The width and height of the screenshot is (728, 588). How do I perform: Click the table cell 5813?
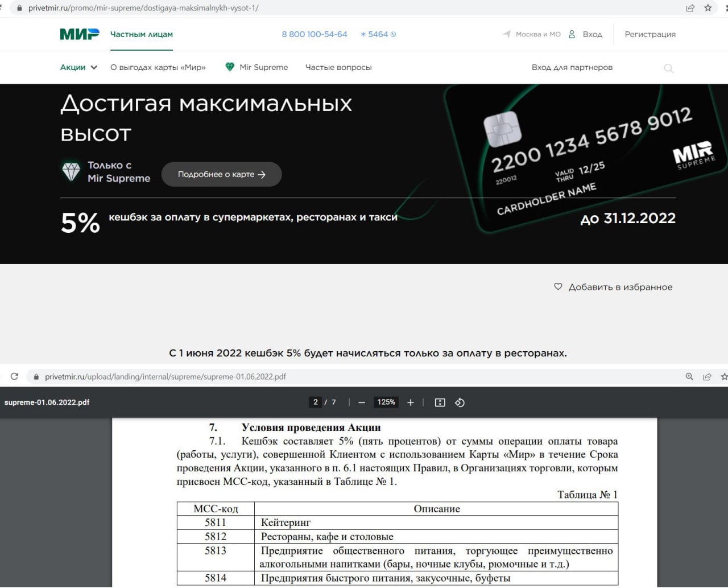coord(216,557)
